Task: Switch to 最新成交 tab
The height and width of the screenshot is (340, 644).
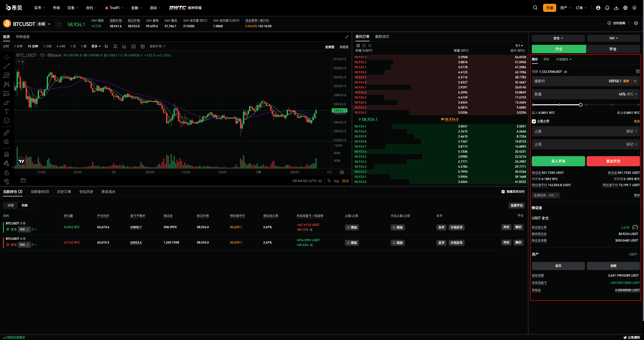Action: tap(382, 37)
